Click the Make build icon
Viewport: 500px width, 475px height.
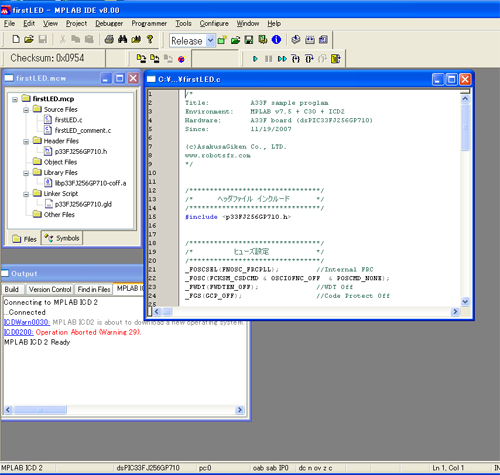click(x=296, y=40)
